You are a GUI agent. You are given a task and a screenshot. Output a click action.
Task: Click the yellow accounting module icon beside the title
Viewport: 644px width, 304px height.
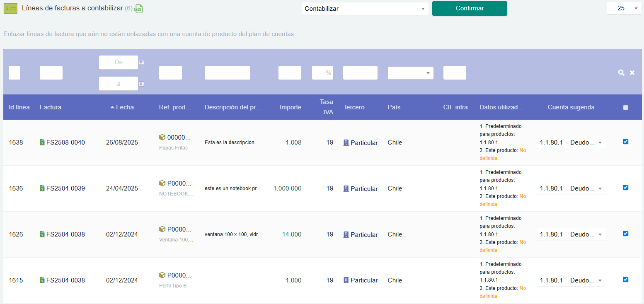[10, 8]
